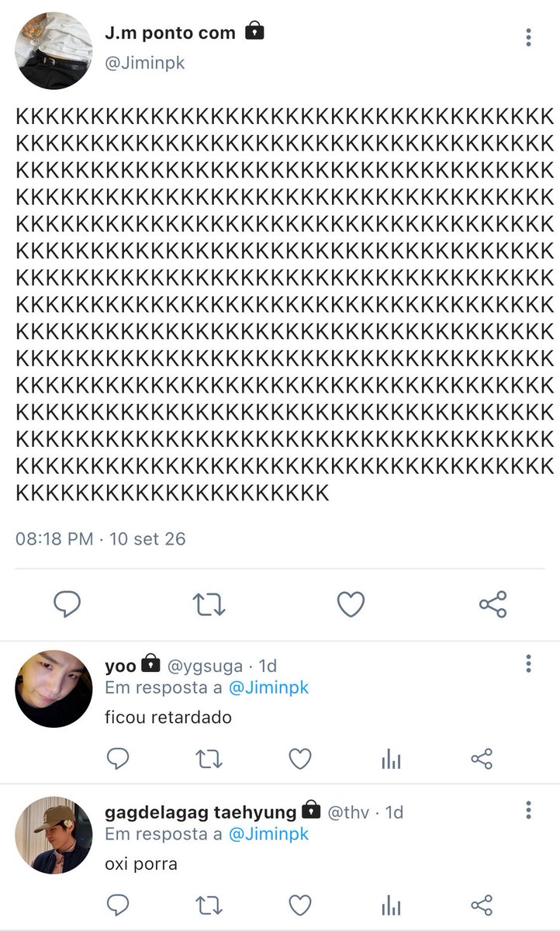Open the options menu on yoo's reply
Viewport: 560px width, 931px height.
(528, 663)
